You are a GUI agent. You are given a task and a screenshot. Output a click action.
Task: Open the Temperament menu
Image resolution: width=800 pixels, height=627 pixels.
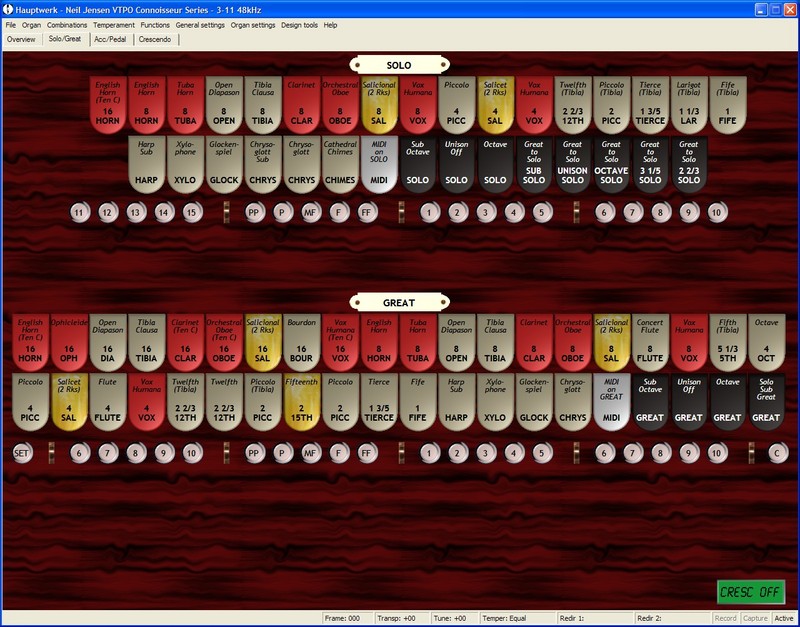[114, 24]
